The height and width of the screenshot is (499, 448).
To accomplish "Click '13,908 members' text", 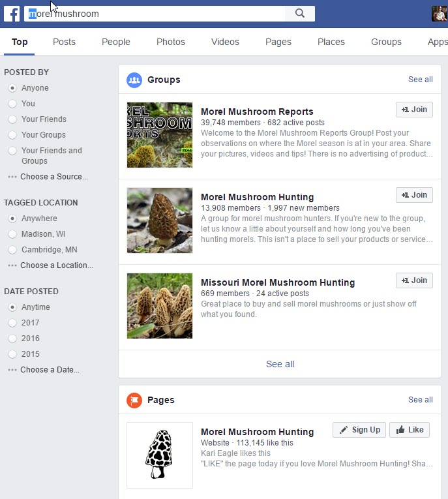I will [231, 208].
